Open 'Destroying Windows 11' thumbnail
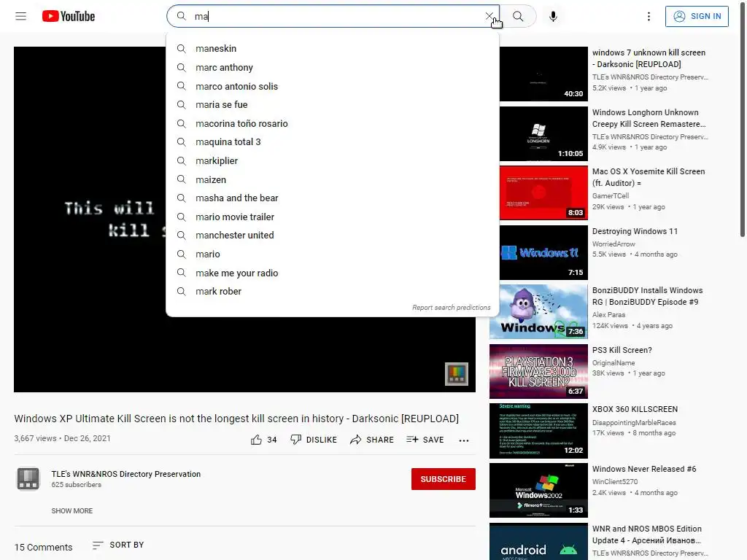The height and width of the screenshot is (560, 747). coord(543,252)
